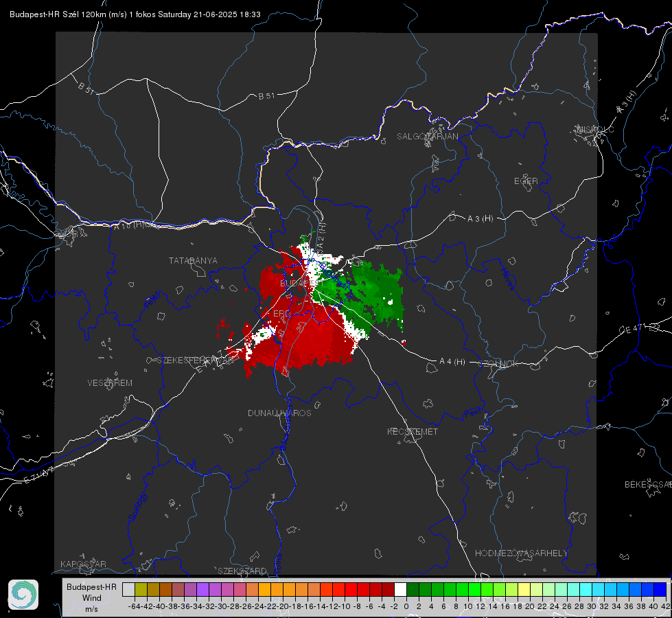Click the BUDAPEST city label
Image resolution: width=672 pixels, height=618 pixels.
(x=302, y=283)
